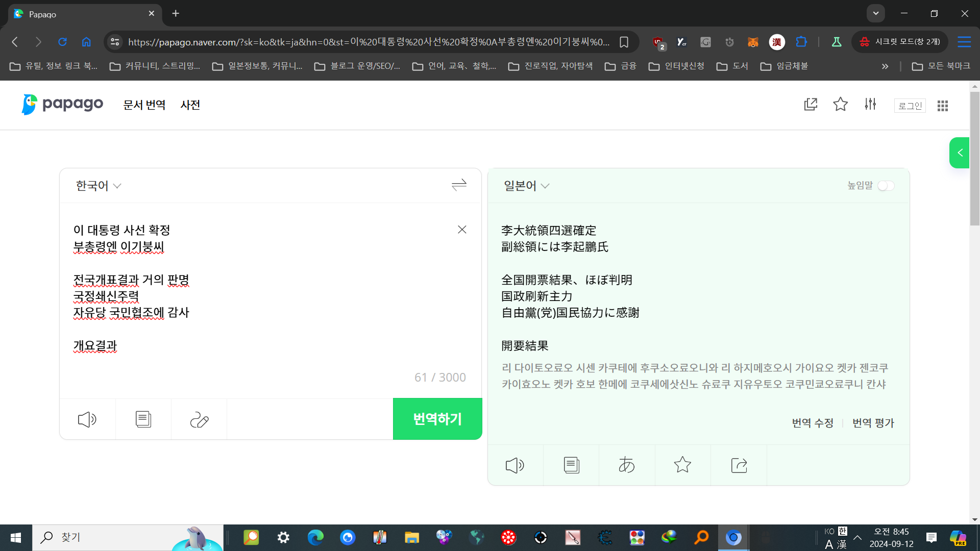Play source text audio with speaker icon
Image resolution: width=980 pixels, height=551 pixels.
[x=87, y=419]
